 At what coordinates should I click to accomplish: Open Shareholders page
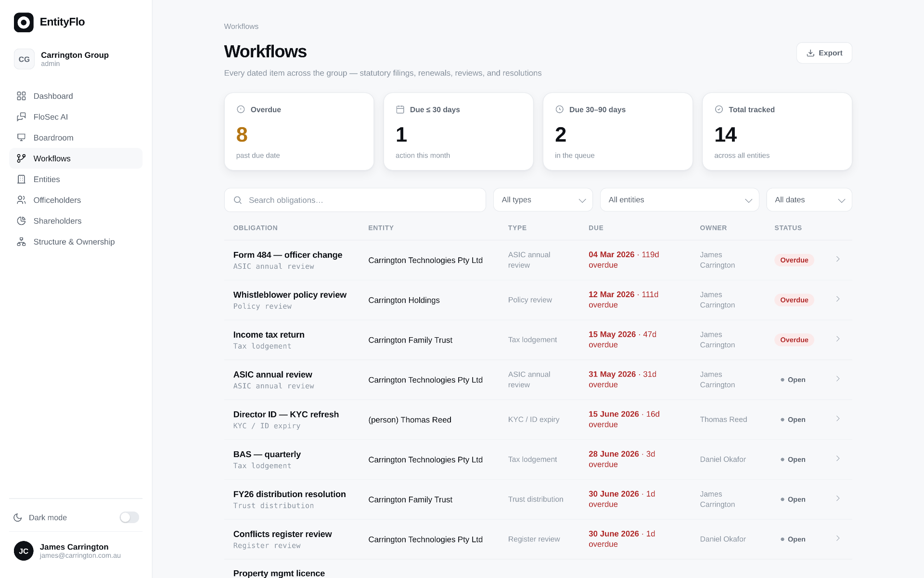[76, 221]
